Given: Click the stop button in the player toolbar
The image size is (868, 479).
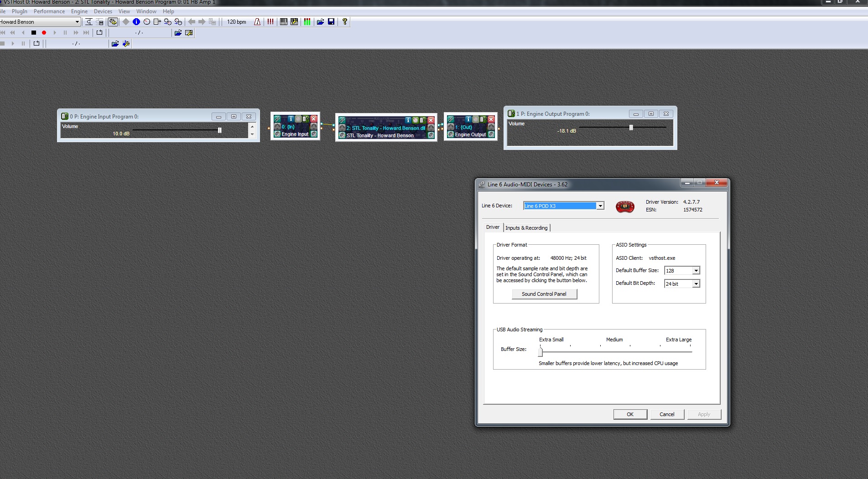Looking at the screenshot, I should coord(34,33).
